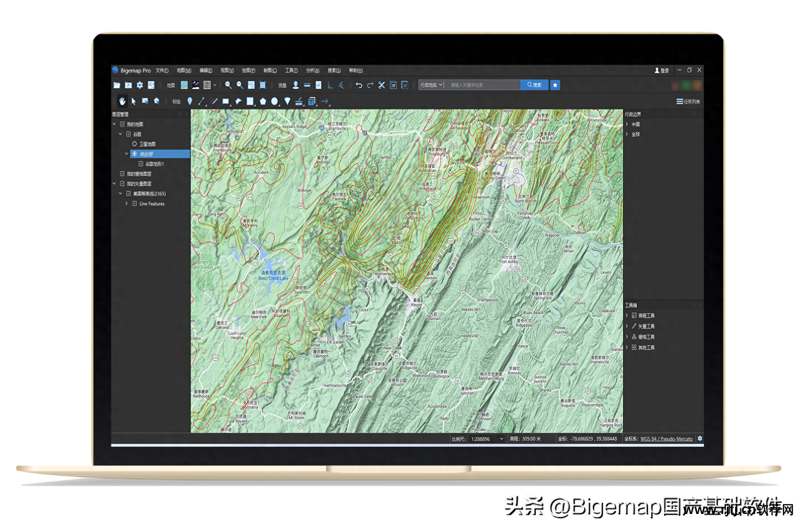Select the pentagon polygon drawing tool

click(x=263, y=101)
